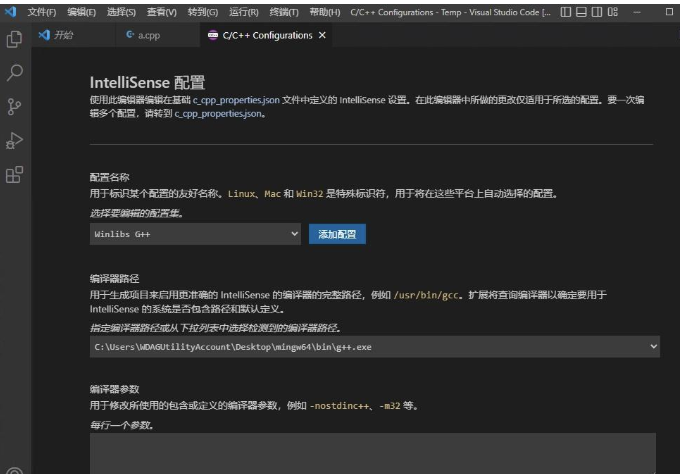The height and width of the screenshot is (474, 680).
Task: Click the IntelliSense 配置 heading
Action: tap(147, 82)
